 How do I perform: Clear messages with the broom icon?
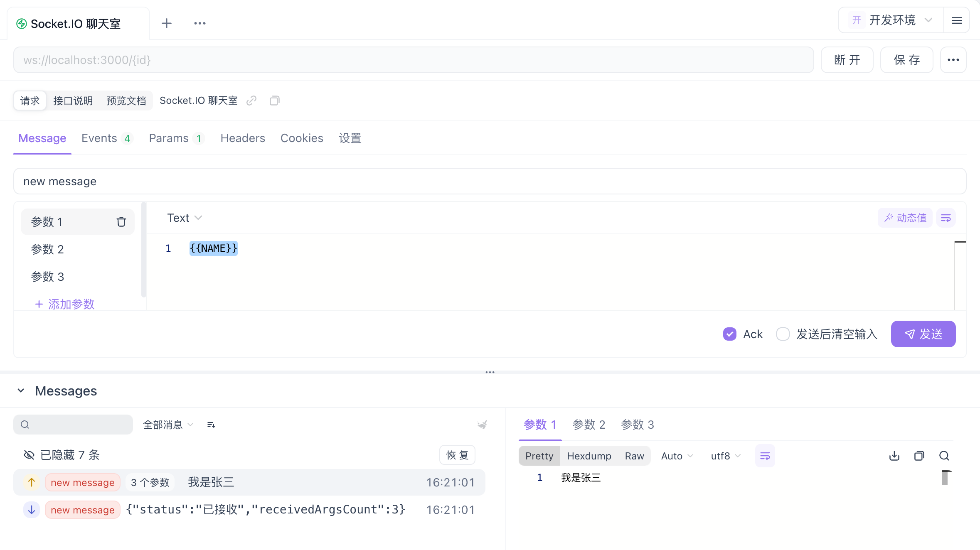click(x=482, y=425)
